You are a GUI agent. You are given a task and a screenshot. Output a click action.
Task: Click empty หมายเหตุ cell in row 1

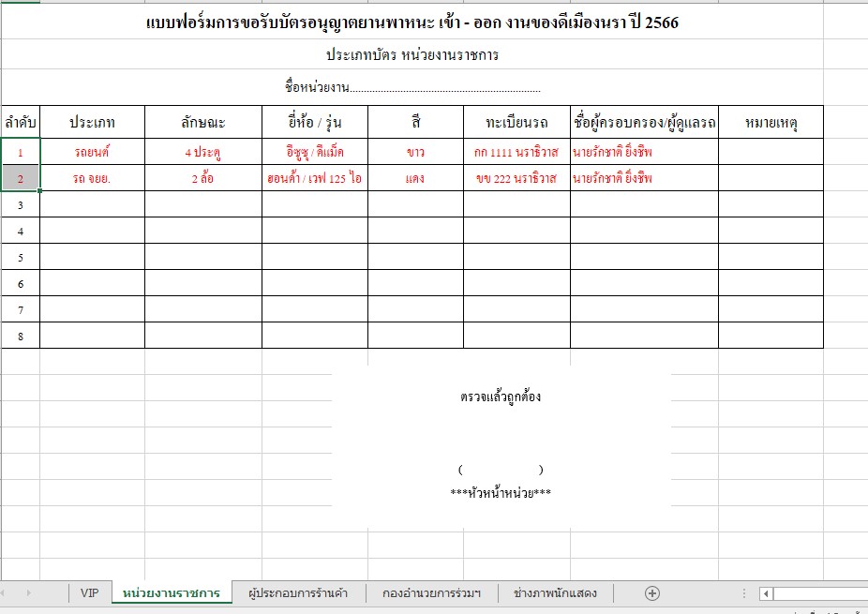770,152
